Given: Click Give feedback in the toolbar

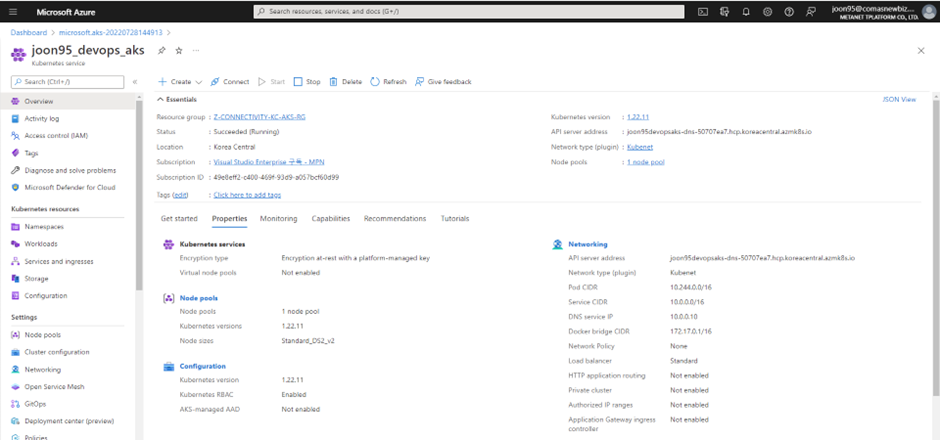Looking at the screenshot, I should [x=443, y=82].
